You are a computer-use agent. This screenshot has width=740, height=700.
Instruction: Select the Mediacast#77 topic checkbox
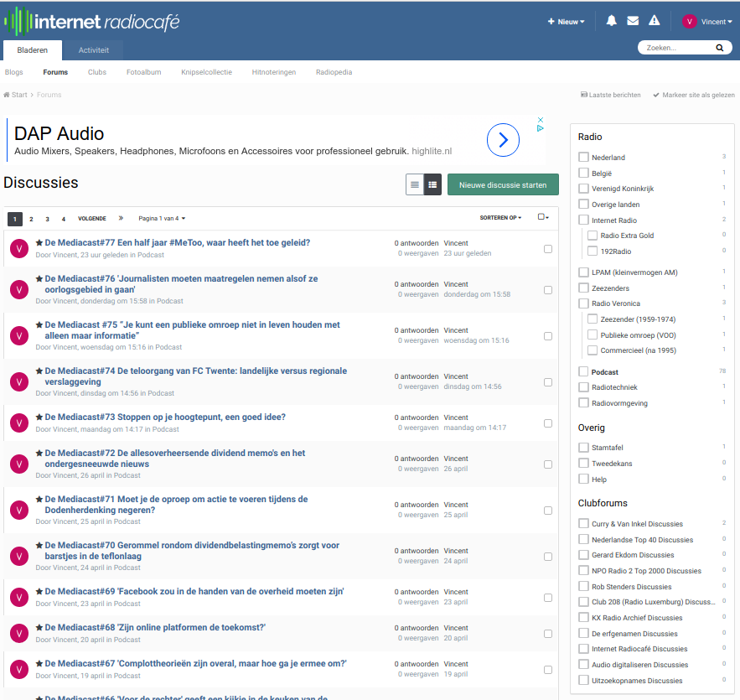point(548,248)
